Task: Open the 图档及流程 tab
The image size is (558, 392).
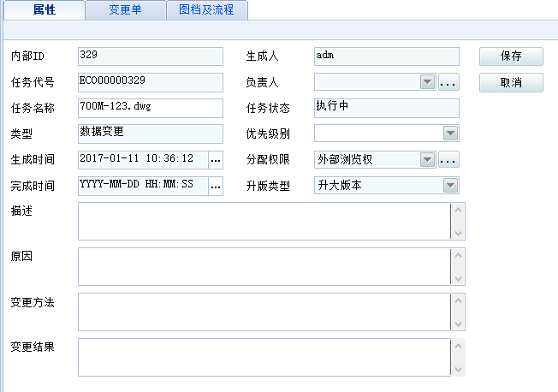Action: coord(206,10)
